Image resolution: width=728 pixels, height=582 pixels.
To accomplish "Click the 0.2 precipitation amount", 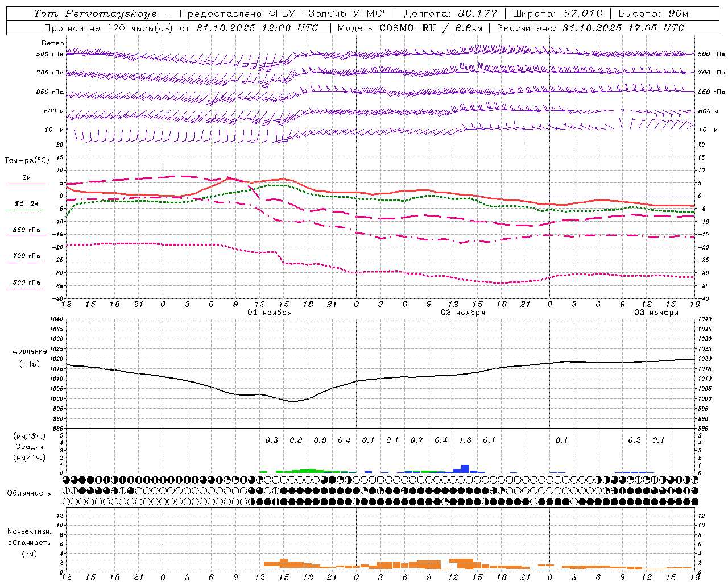I will pos(634,440).
